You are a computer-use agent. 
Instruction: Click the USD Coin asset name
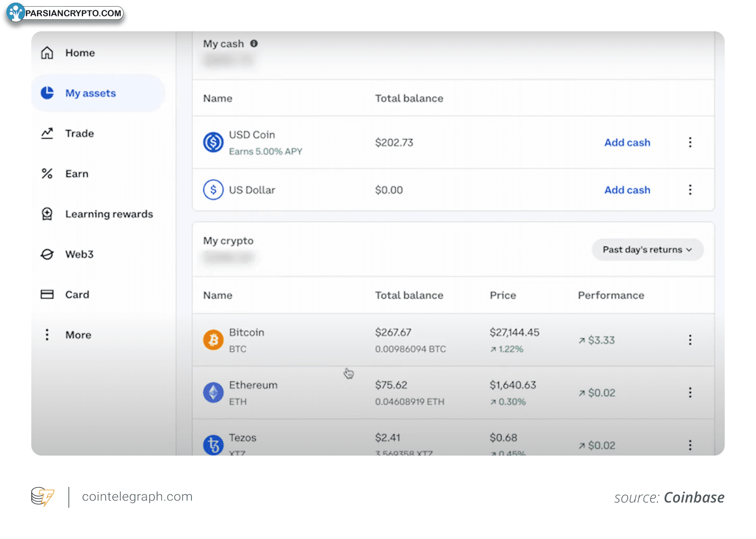coord(252,134)
